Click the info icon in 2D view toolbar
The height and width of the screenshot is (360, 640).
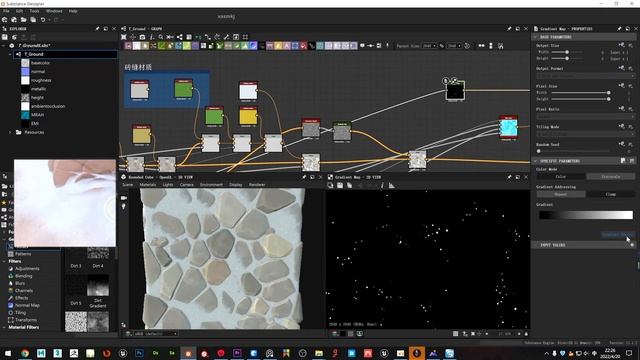click(382, 185)
